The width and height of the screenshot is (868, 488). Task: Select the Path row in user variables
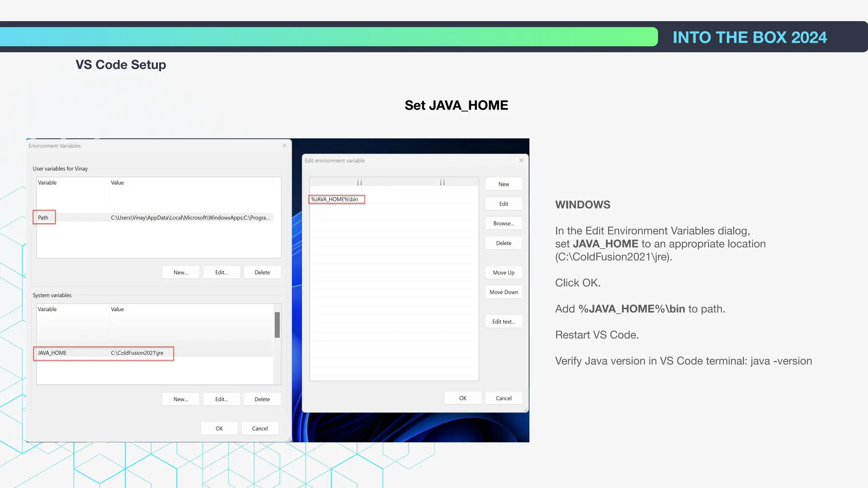(x=155, y=217)
